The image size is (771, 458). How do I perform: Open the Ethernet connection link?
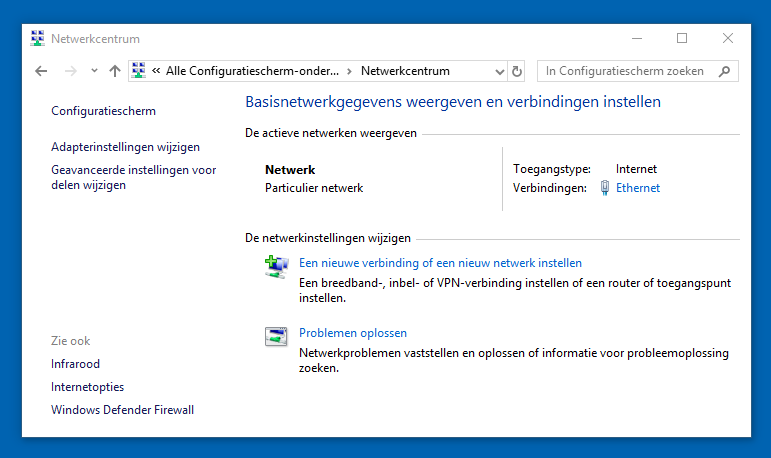[638, 188]
